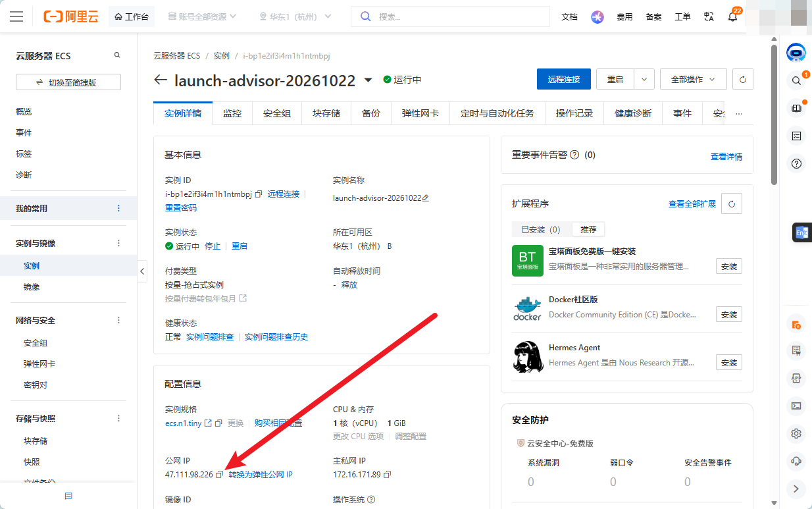The image size is (812, 509).
Task: Open the AI assistant icon in header
Action: 597,16
